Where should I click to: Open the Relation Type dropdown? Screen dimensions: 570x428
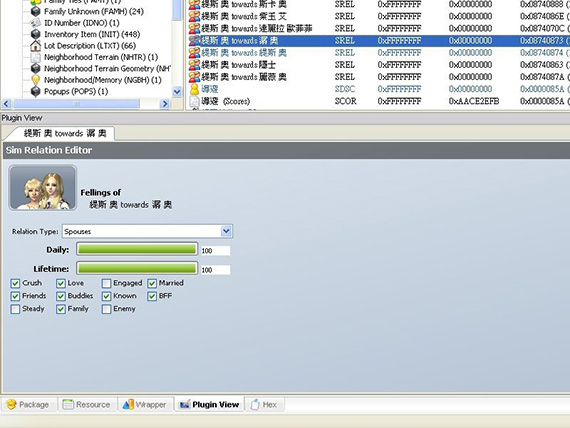pos(226,231)
